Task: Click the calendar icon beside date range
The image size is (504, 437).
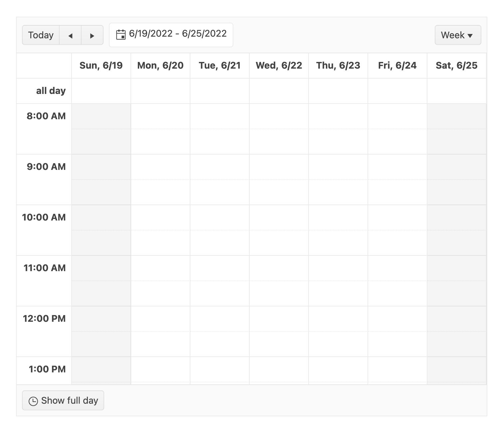Action: [x=121, y=34]
